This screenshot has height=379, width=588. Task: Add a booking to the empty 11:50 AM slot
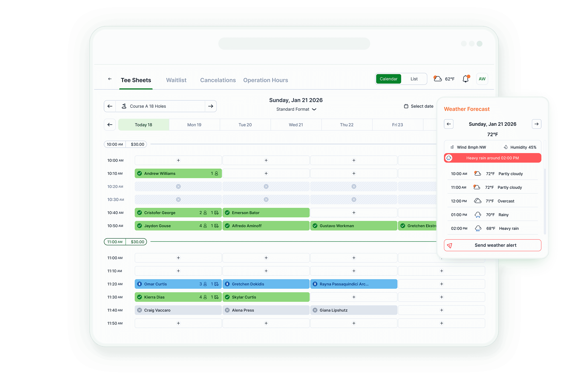(178, 323)
